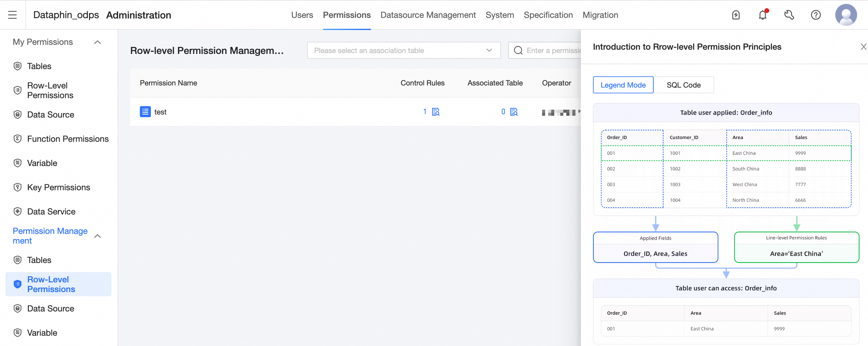Switch to SQL Code view

click(x=683, y=85)
